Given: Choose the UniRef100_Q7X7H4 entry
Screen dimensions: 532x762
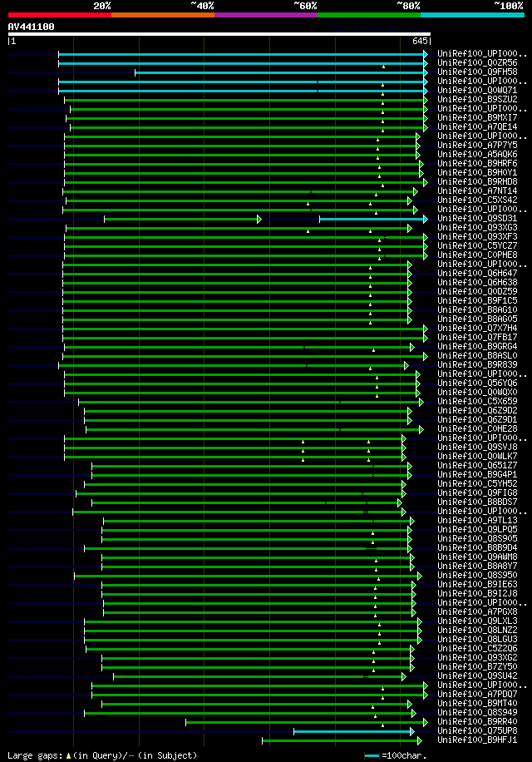Looking at the screenshot, I should [x=477, y=329].
